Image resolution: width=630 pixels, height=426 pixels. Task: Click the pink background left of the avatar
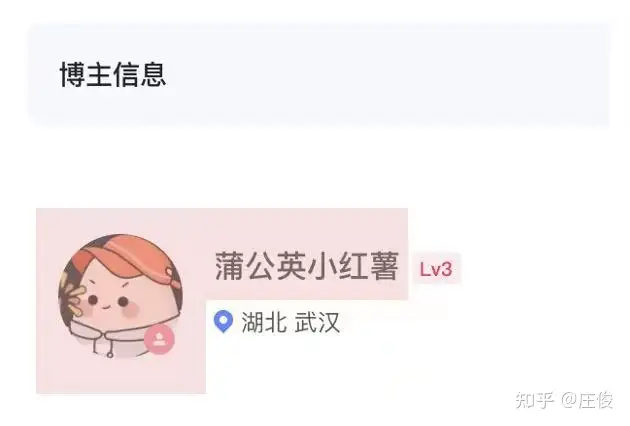(x=47, y=297)
